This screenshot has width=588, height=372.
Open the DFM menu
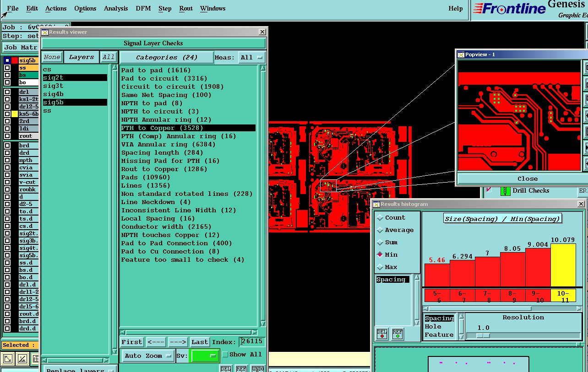point(143,8)
